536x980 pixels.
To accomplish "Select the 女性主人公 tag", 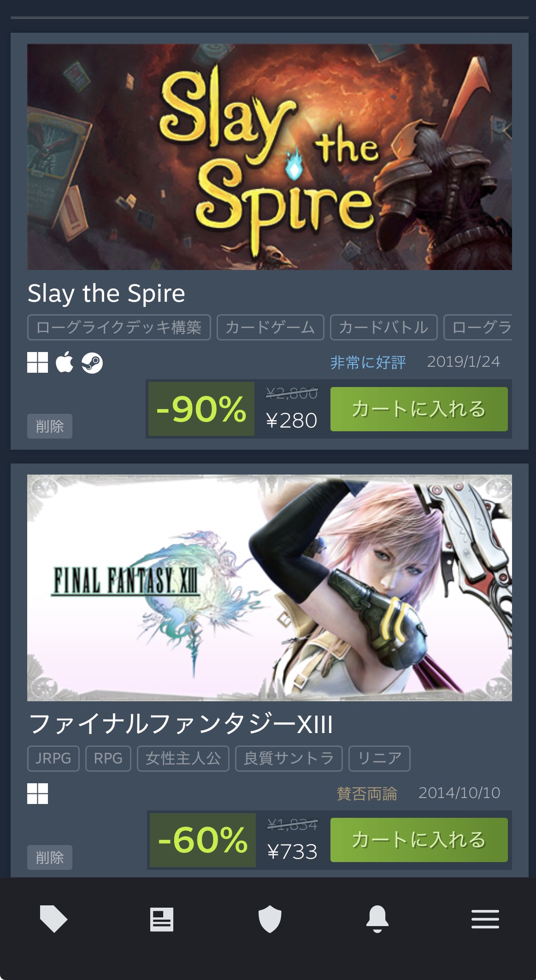I will tap(183, 758).
